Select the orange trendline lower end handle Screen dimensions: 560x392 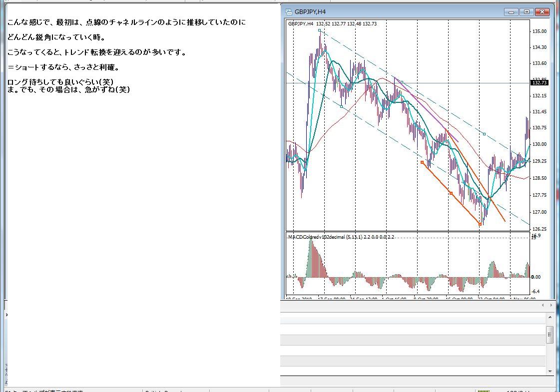point(480,224)
